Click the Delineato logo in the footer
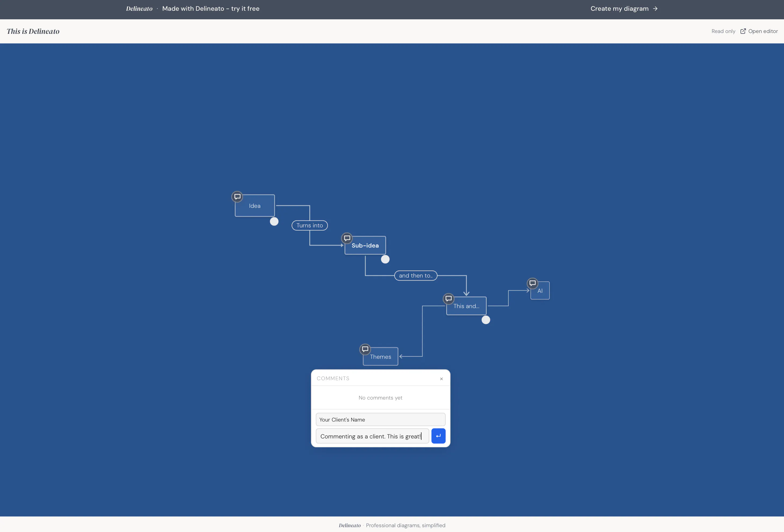Screen dimensions: 784x532 [x=350, y=525]
